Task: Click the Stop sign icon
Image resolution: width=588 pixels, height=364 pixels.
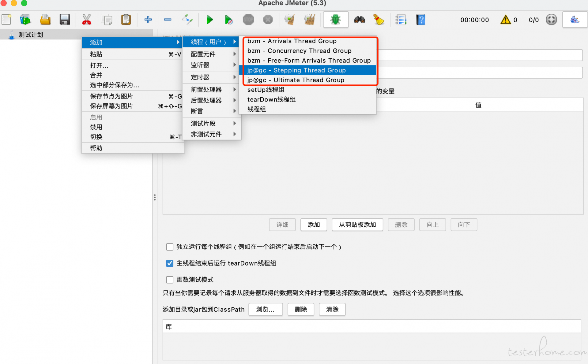Action: click(x=248, y=20)
